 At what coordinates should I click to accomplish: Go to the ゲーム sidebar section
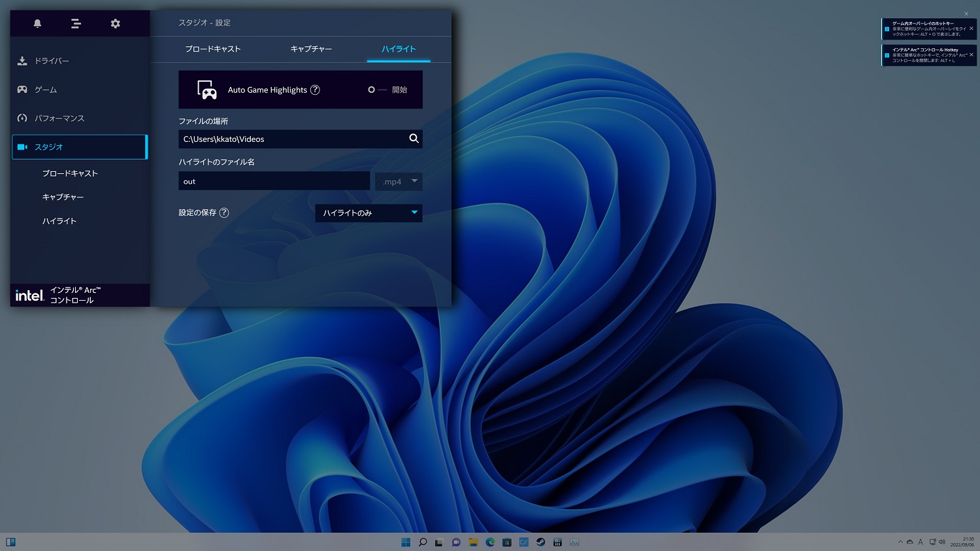pos(46,90)
